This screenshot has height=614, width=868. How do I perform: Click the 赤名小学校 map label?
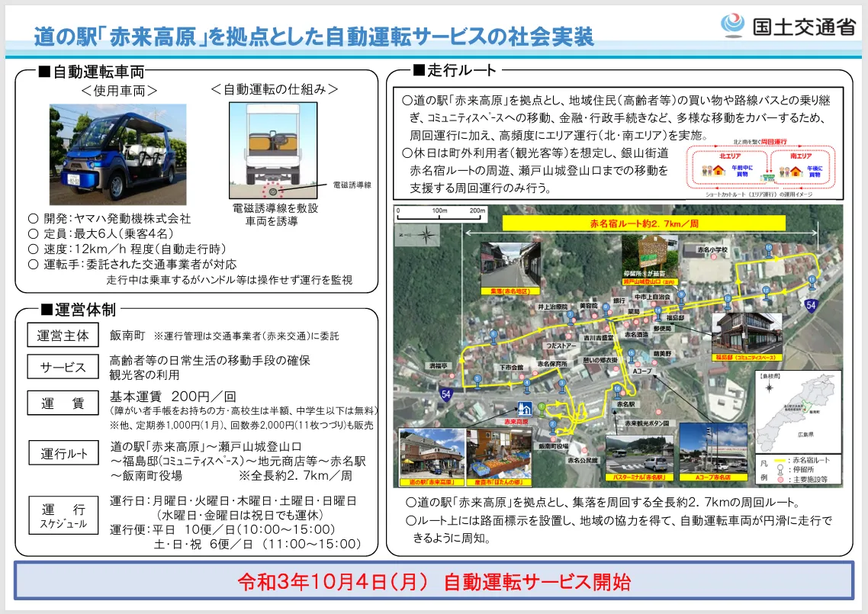tap(712, 250)
